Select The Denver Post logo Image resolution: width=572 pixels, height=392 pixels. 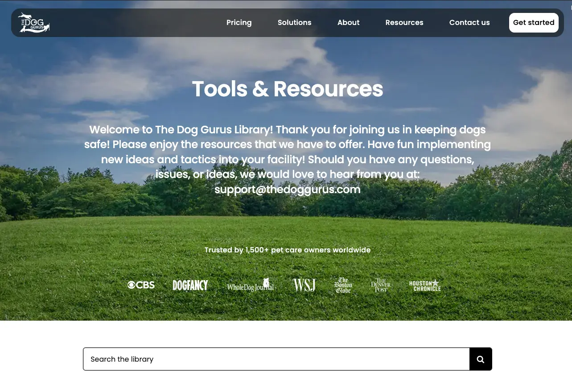(381, 285)
